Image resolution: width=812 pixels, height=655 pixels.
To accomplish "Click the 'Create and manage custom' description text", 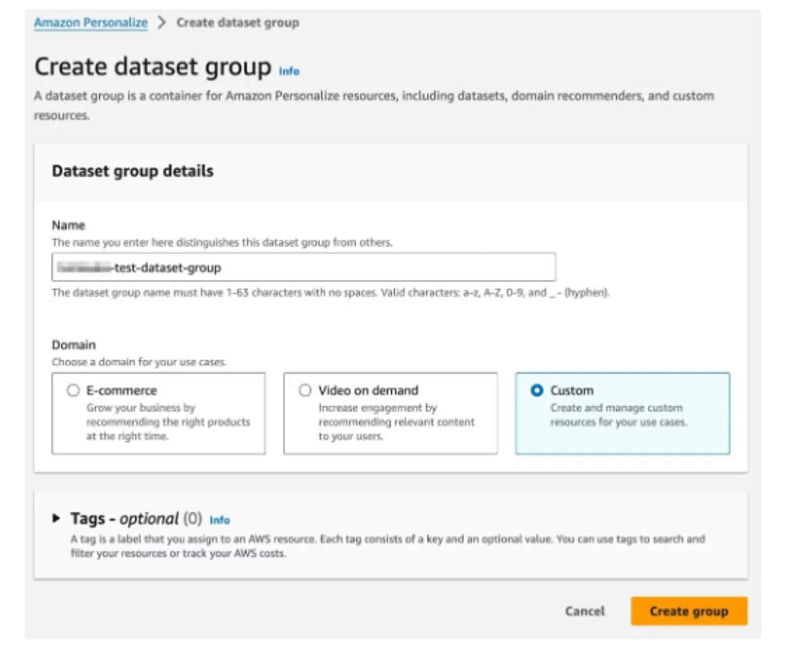I will coord(619,415).
